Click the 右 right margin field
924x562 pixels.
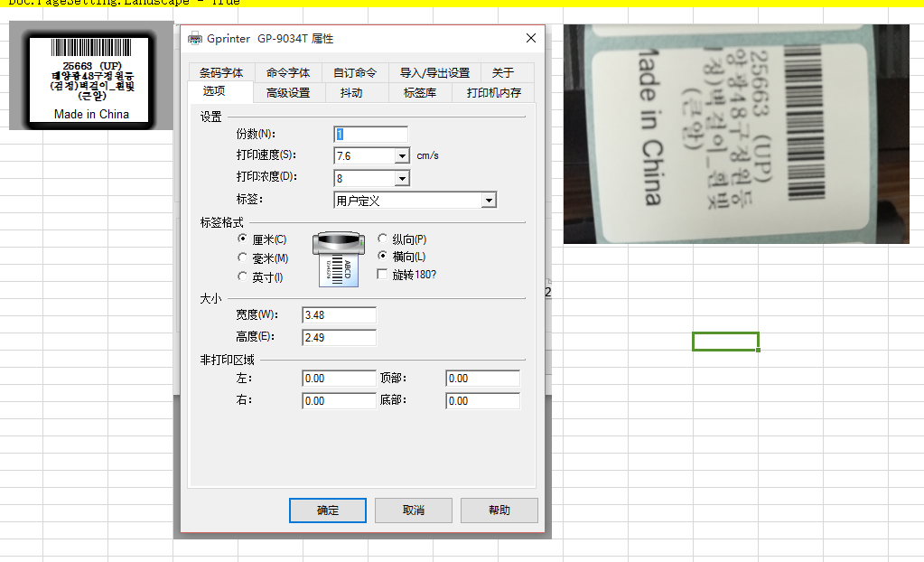[x=339, y=401]
